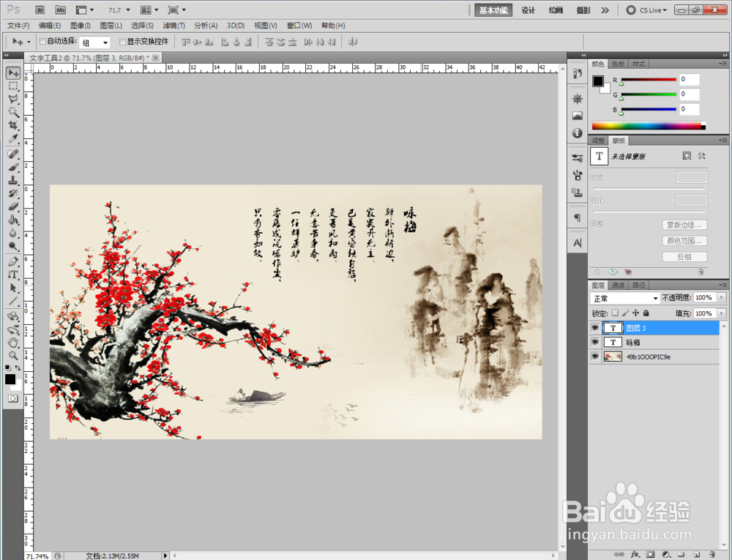Select the Path Selection tool
Image resolution: width=732 pixels, height=560 pixels.
13,288
